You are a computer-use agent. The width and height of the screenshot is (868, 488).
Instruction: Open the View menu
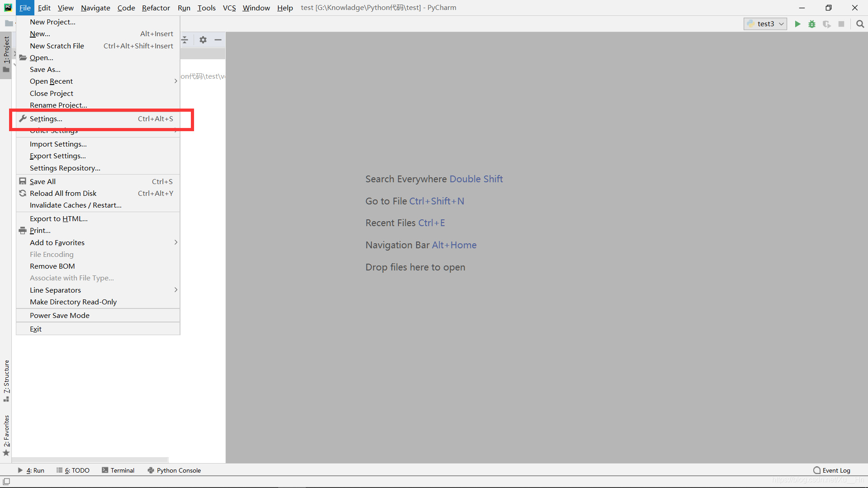pyautogui.click(x=66, y=8)
